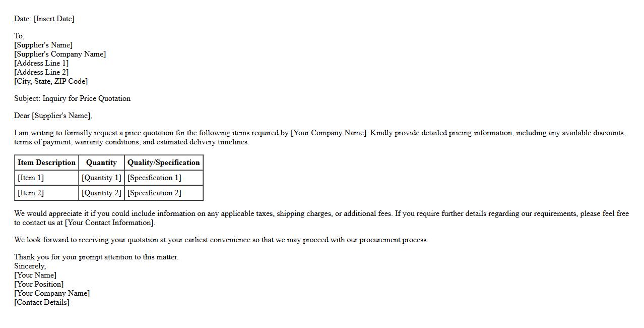Select the [Specification 1] cell
The height and width of the screenshot is (328, 644).
tap(154, 178)
